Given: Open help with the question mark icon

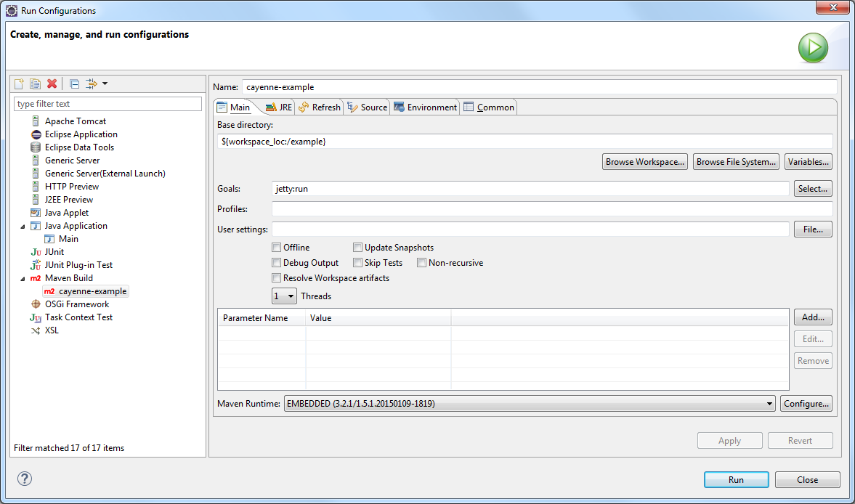Looking at the screenshot, I should 25,479.
